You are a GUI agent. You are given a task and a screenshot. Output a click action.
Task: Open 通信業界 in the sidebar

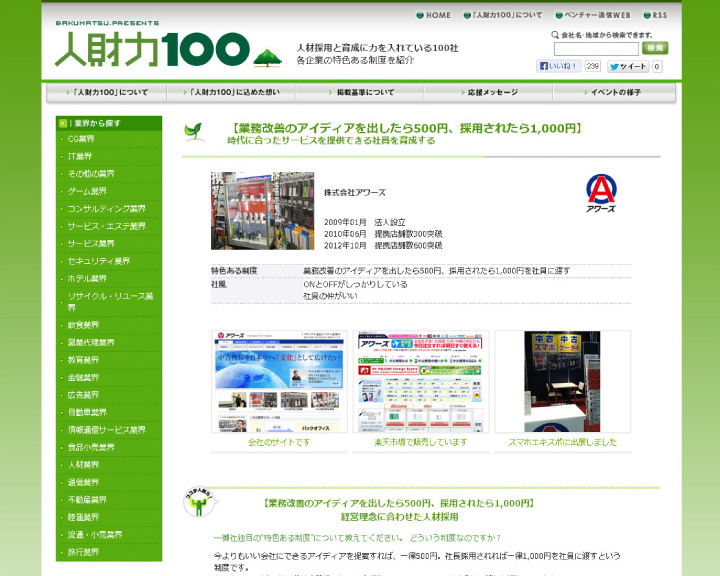point(83,482)
